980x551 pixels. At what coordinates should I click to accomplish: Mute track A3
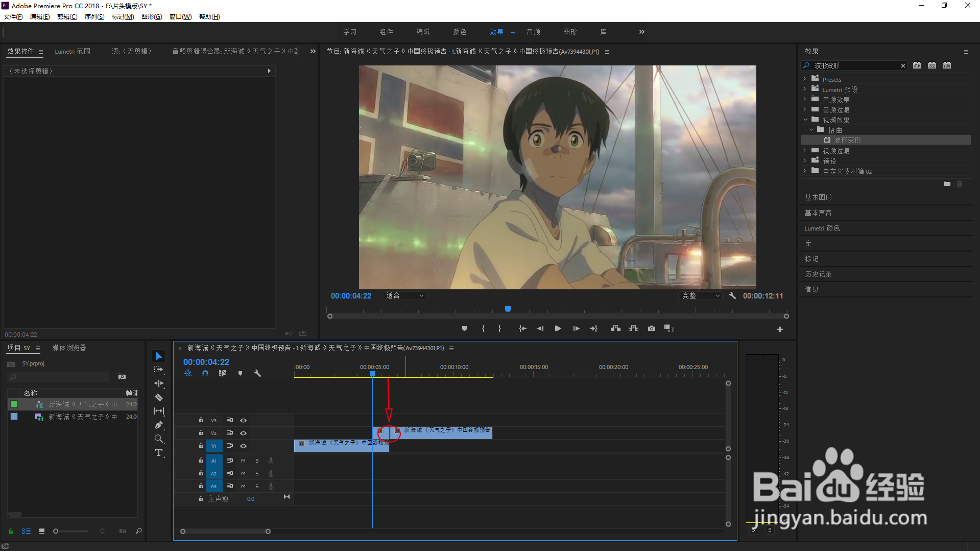coord(243,486)
